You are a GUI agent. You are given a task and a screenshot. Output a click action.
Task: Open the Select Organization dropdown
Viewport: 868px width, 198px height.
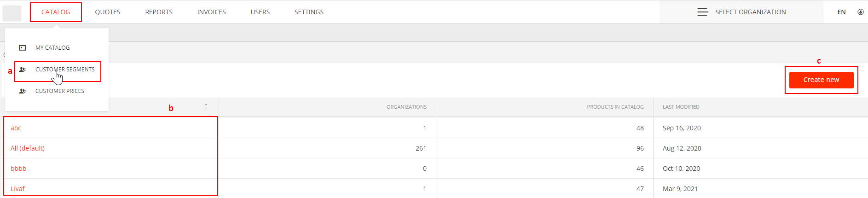pos(741,12)
